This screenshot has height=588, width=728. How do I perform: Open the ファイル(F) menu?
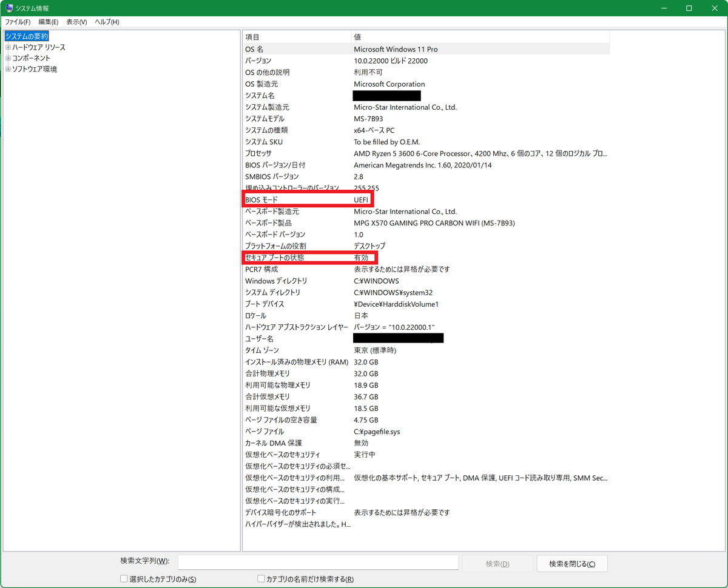tap(18, 22)
